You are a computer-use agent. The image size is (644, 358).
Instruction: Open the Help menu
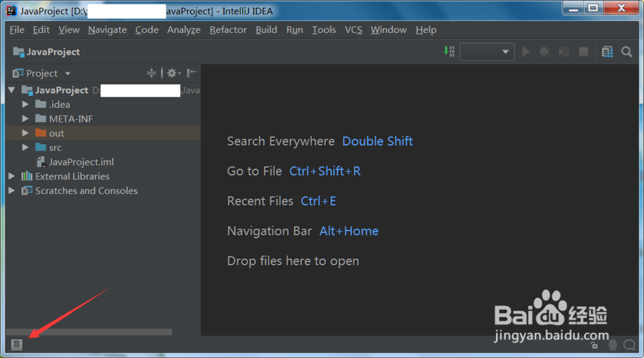[426, 30]
